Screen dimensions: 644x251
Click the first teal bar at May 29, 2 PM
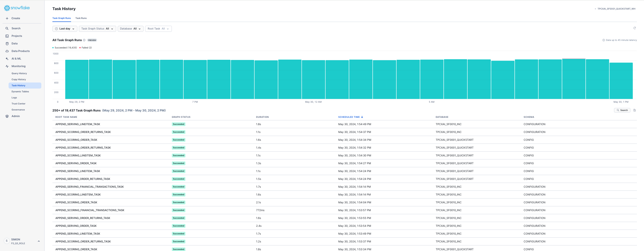click(x=77, y=79)
